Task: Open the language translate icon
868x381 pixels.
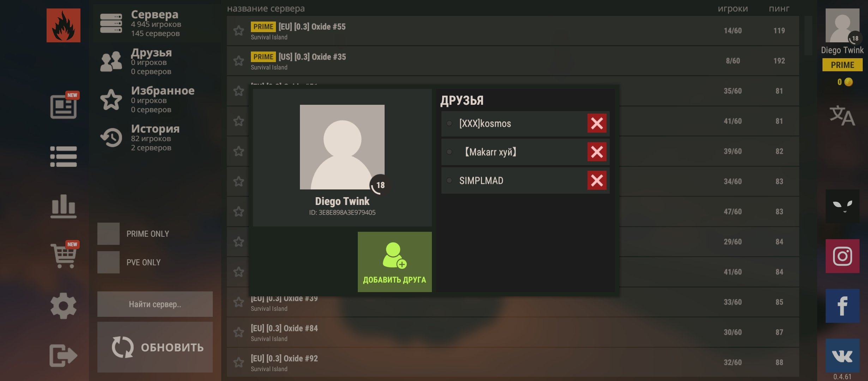Action: 842,116
